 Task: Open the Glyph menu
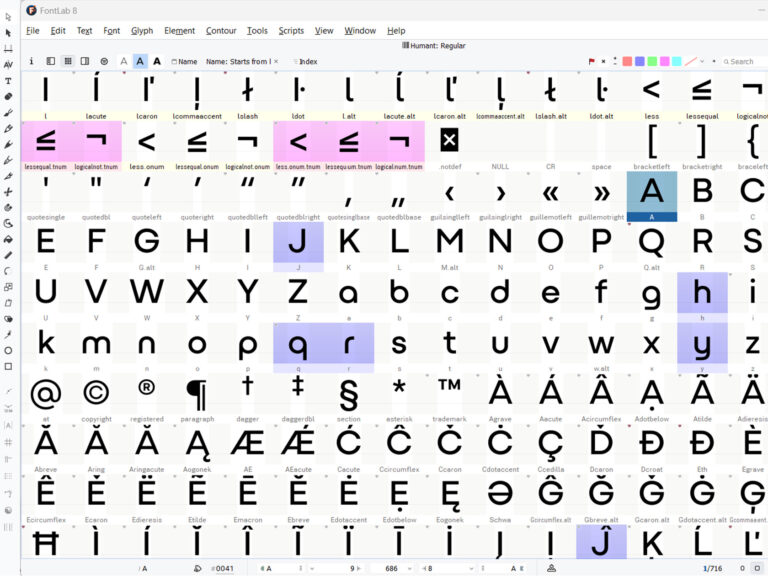point(142,31)
